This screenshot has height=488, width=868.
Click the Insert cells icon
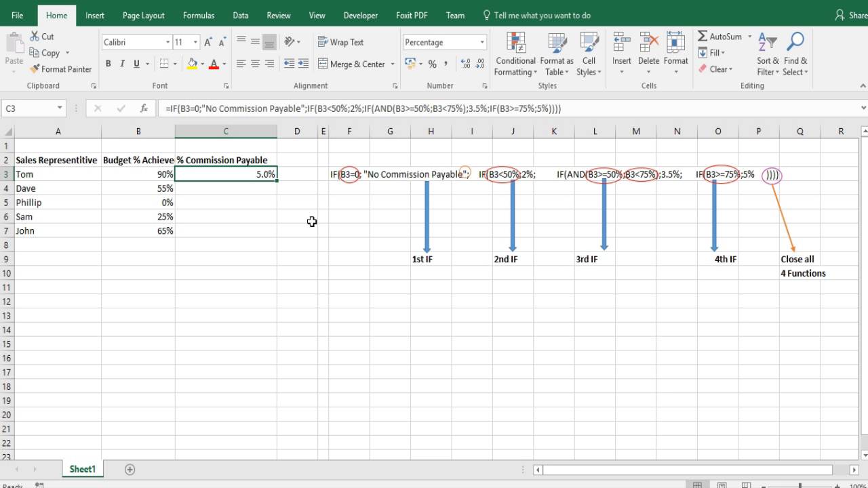622,43
